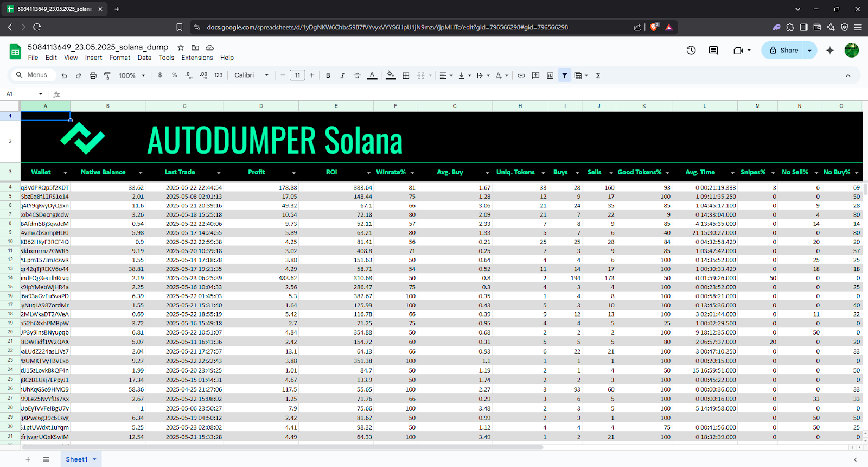Select the Sheet1 tab
Screen dimensions: 868x467
point(76,459)
